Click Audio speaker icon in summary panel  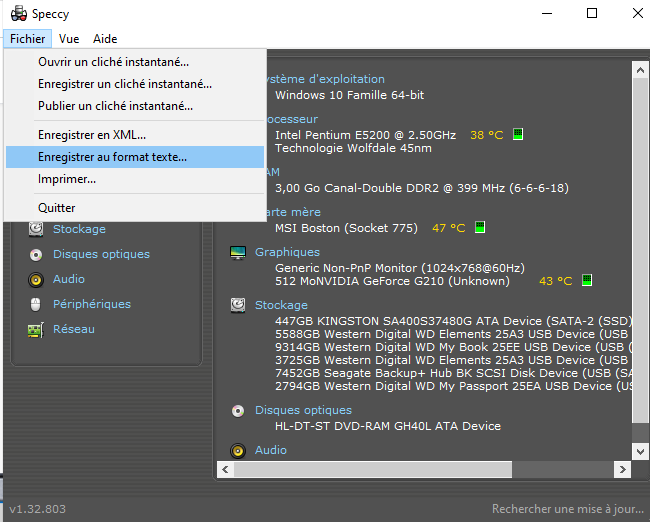point(238,450)
